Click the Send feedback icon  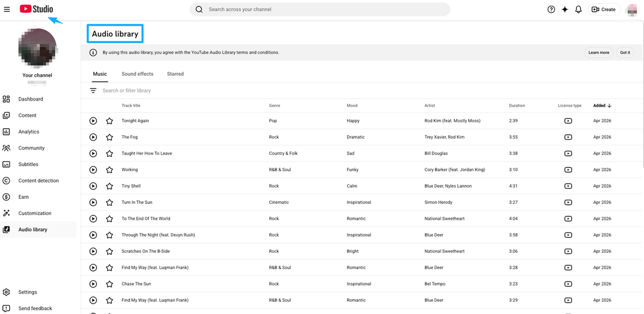[6, 308]
